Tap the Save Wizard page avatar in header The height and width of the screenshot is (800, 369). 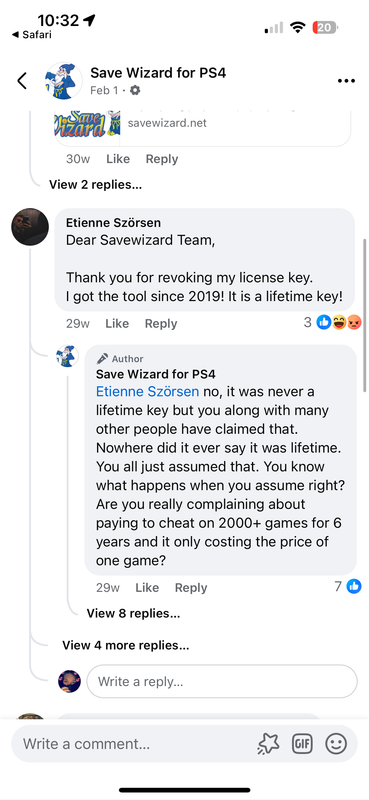pyautogui.click(x=63, y=81)
